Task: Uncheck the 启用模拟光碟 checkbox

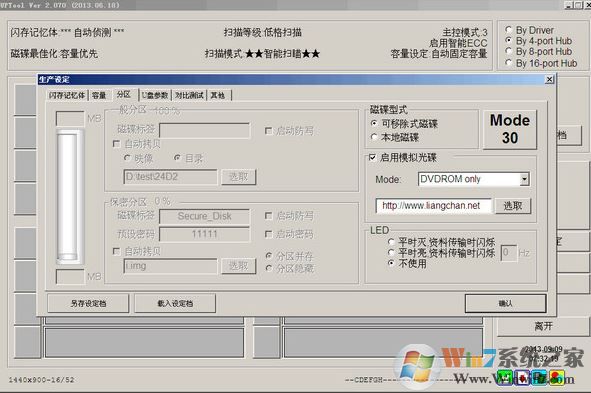Action: pos(372,158)
